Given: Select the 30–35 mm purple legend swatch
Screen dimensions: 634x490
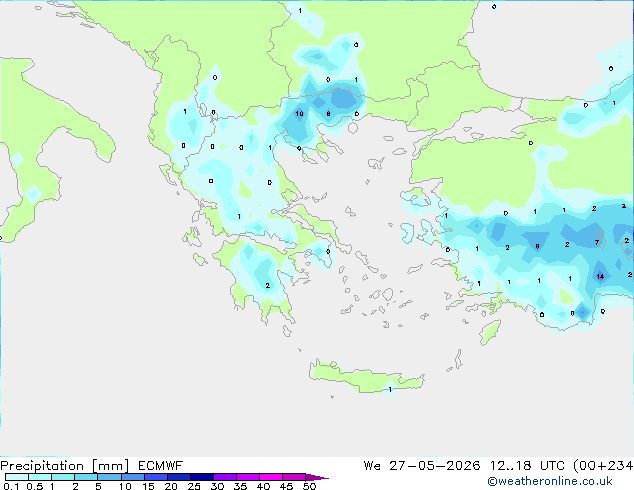Looking at the screenshot, I should click(224, 477).
